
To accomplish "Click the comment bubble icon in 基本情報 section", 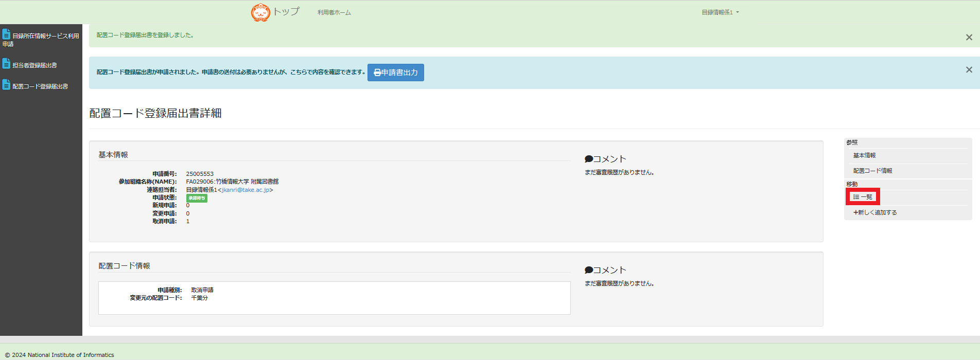I will click(x=589, y=159).
